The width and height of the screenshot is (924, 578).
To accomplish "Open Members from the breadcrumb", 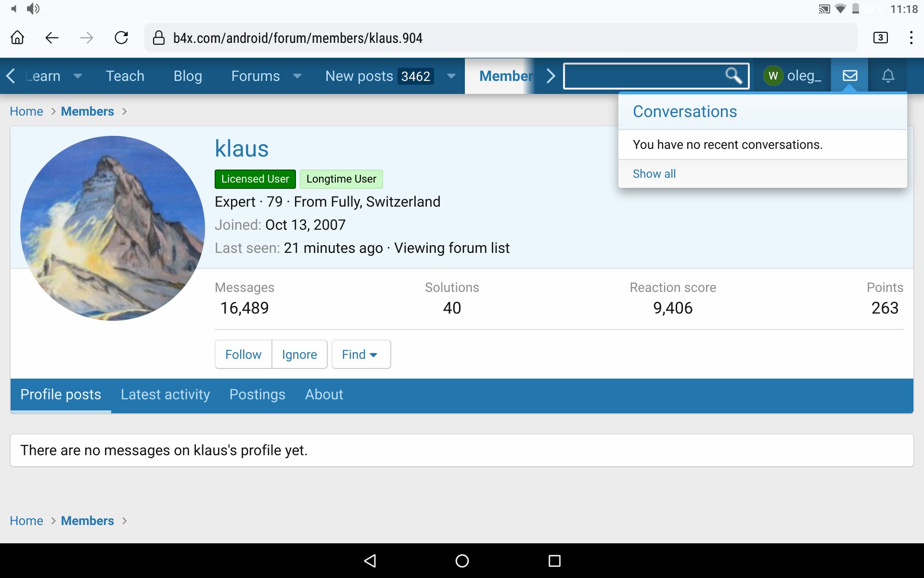I will [x=87, y=111].
